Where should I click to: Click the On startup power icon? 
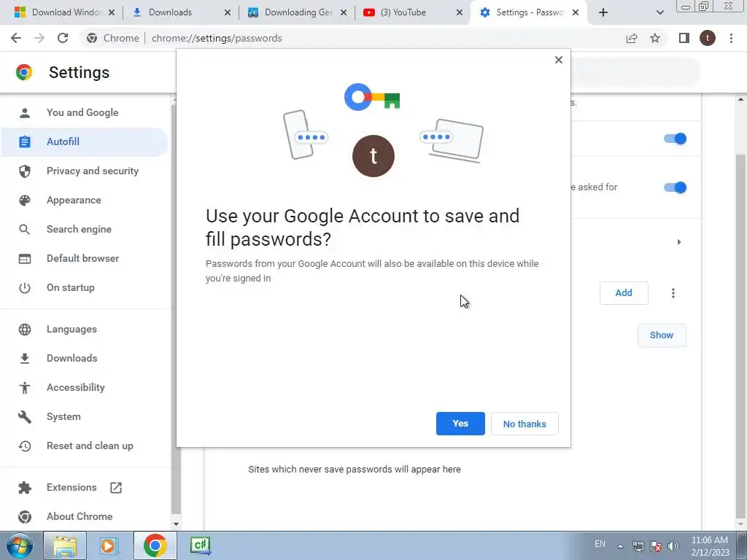24,287
